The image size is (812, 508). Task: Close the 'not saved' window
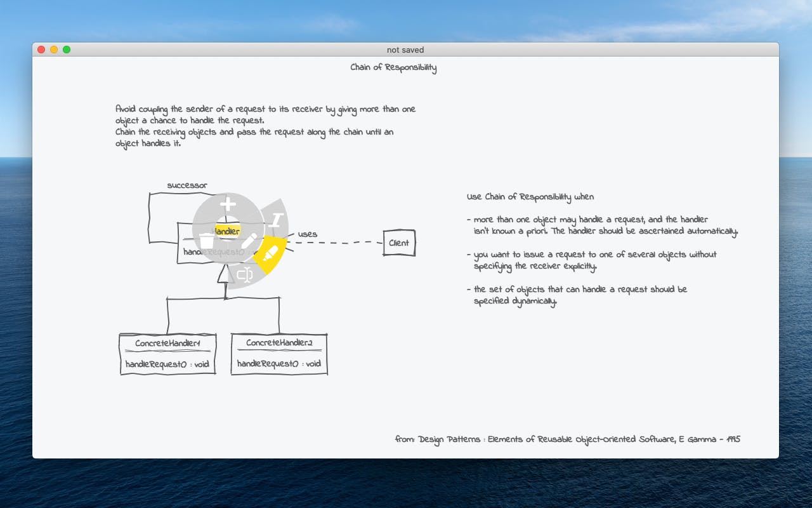[41, 50]
